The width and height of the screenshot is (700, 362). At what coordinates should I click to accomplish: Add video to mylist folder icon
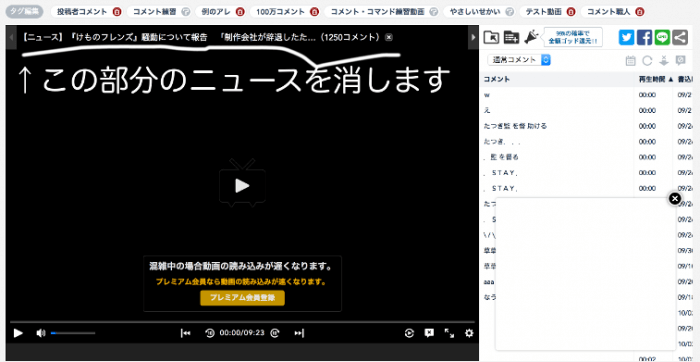(512, 37)
